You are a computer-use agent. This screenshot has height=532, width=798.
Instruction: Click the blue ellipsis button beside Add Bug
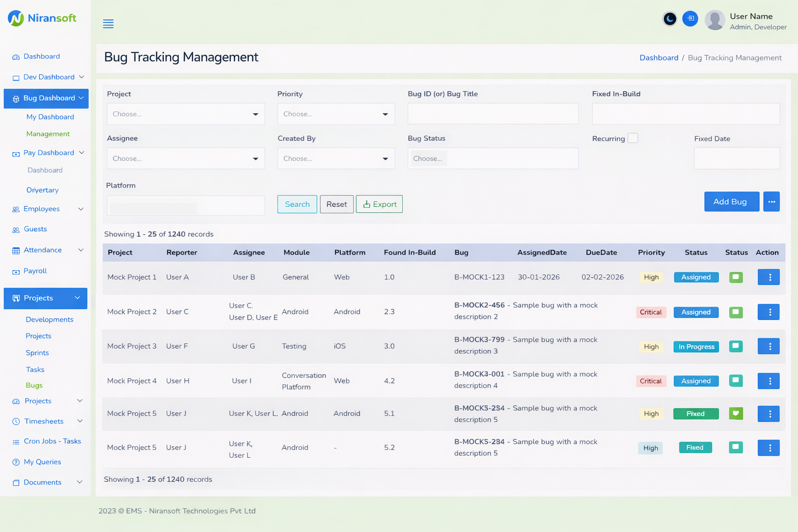click(772, 202)
